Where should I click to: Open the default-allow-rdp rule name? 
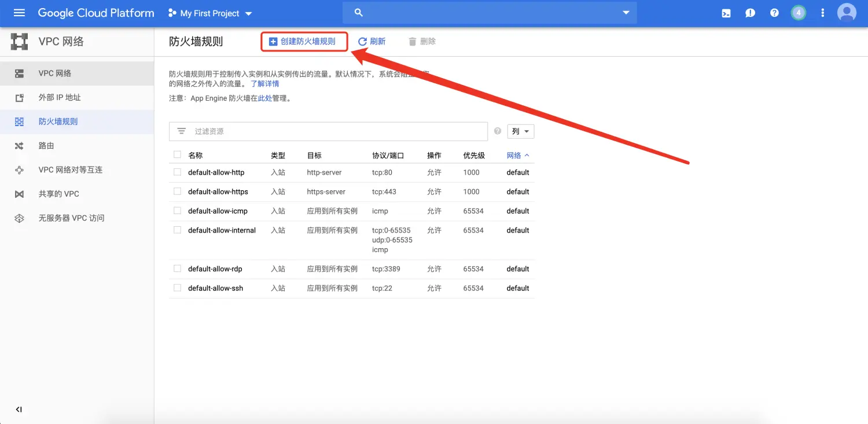click(215, 269)
